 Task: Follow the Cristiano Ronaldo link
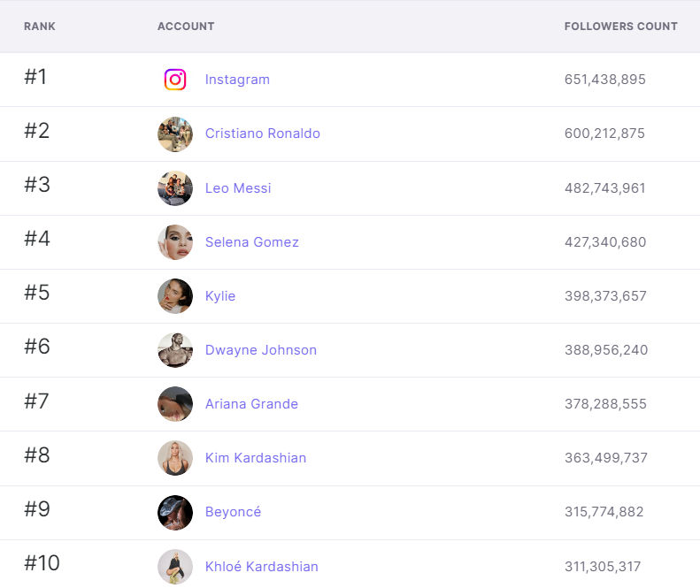click(x=263, y=134)
